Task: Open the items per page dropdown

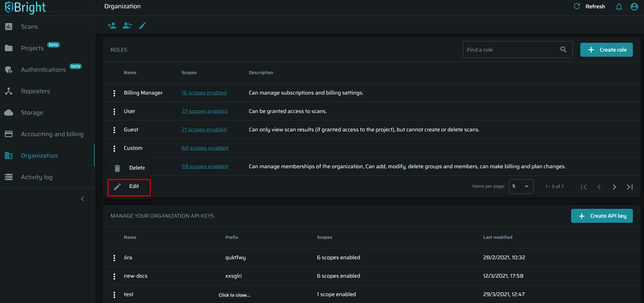Action: [521, 186]
